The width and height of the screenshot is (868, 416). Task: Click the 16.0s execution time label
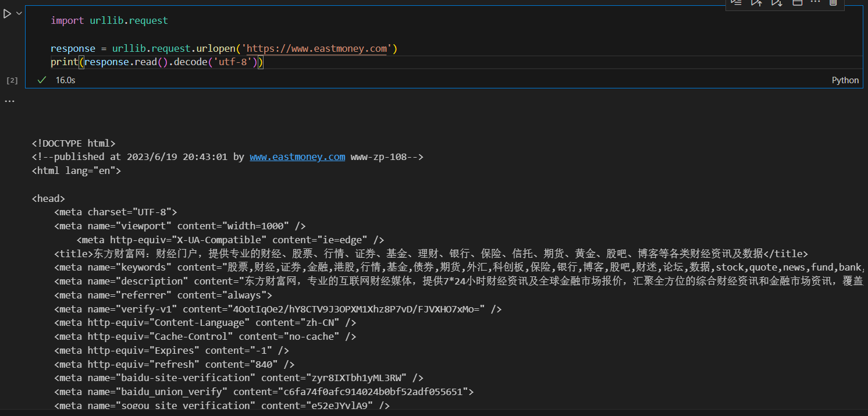coord(65,80)
